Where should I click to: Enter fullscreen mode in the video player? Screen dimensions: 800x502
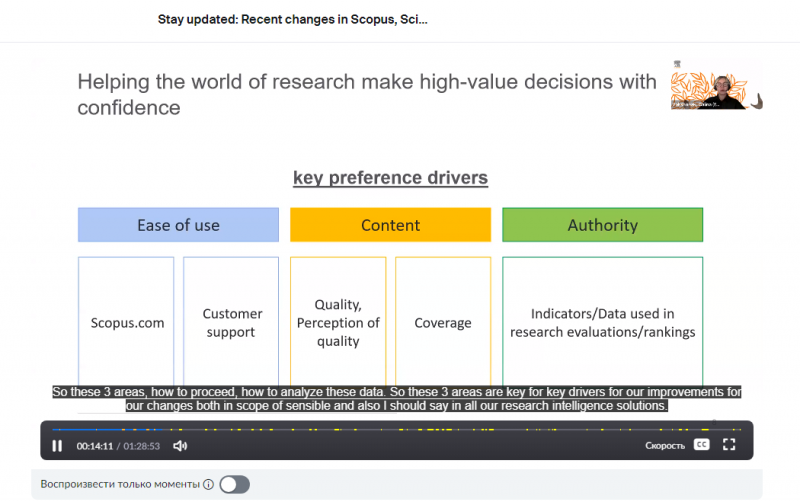click(x=729, y=445)
